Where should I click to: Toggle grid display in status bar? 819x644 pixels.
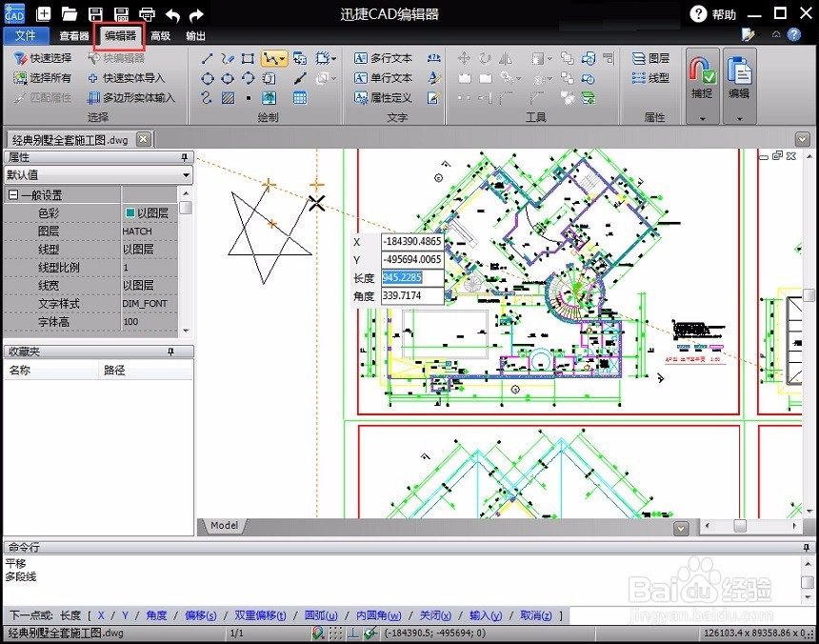336,633
